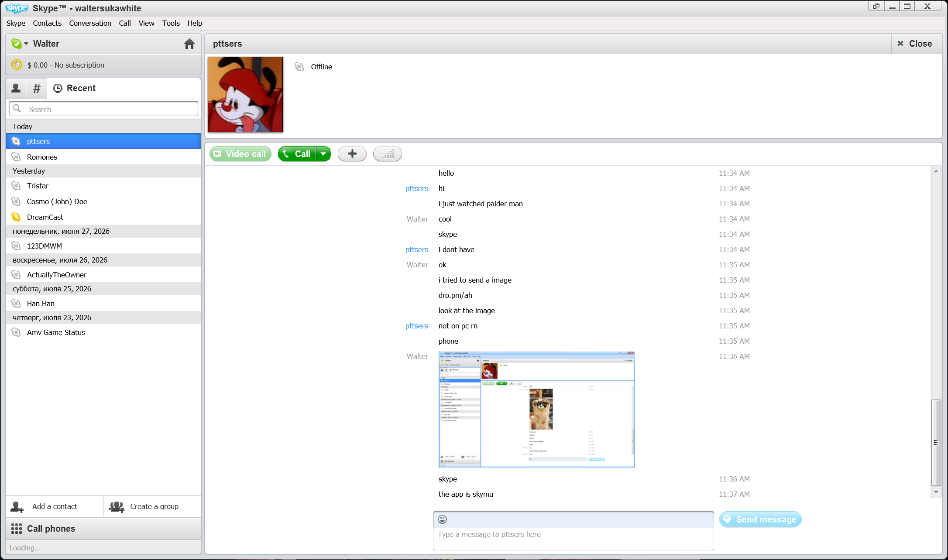Open the Help menu

[x=195, y=23]
